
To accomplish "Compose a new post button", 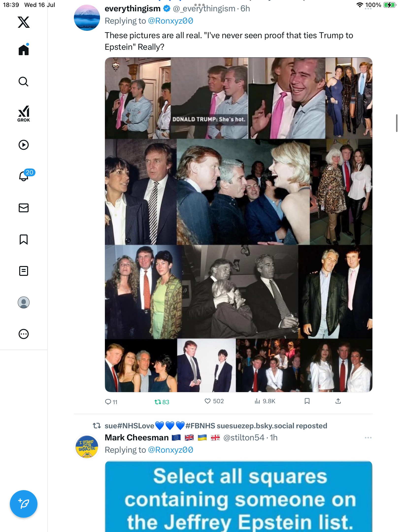I will coord(24,504).
